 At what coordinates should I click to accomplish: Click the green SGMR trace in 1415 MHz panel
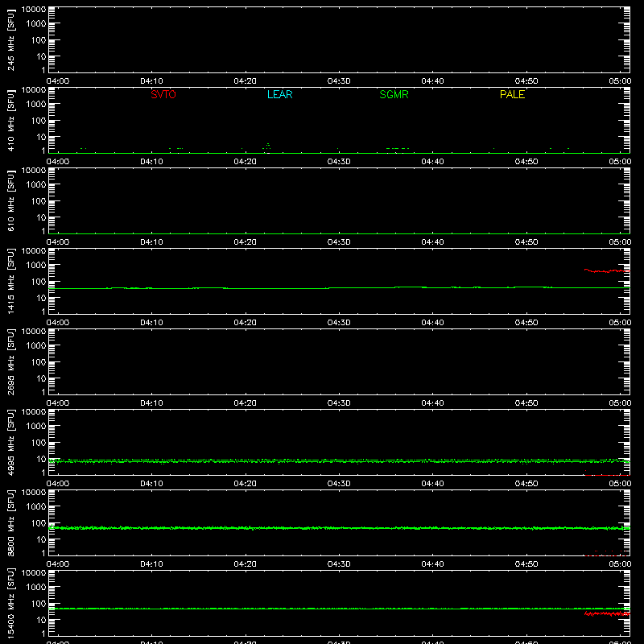pyautogui.click(x=339, y=288)
